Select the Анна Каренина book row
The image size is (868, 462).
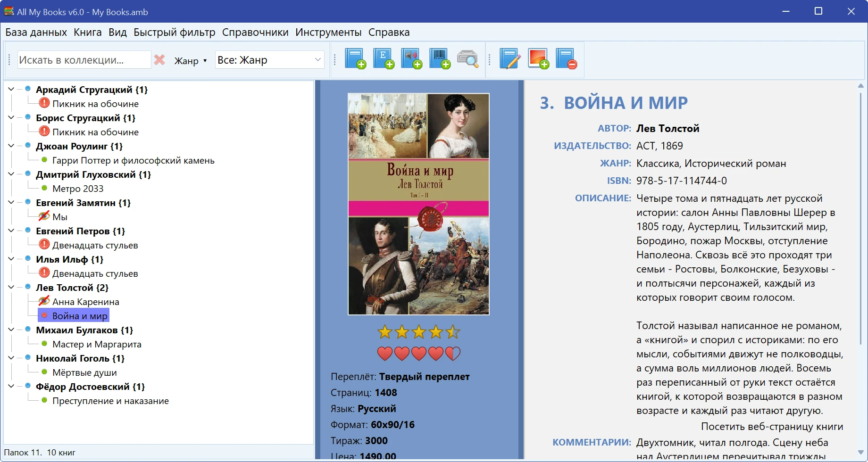coord(85,302)
